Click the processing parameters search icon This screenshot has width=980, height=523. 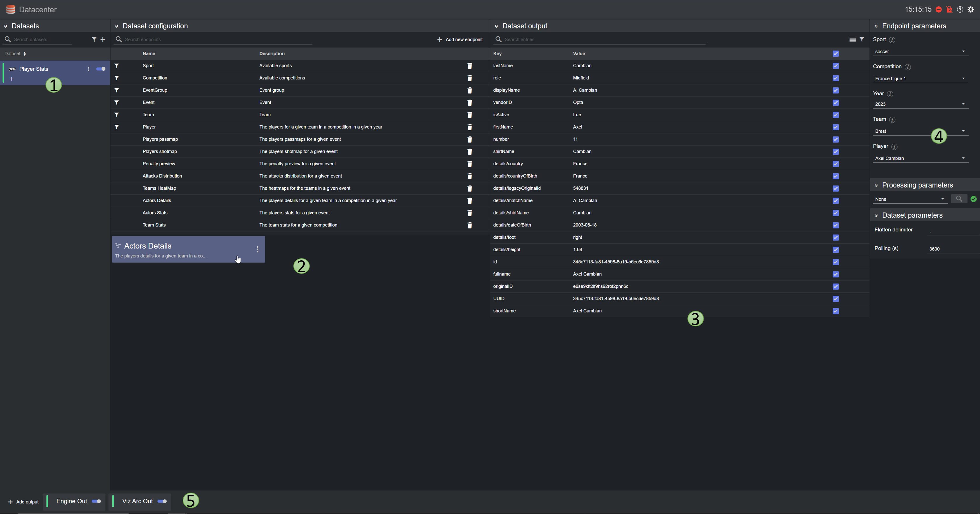point(959,199)
